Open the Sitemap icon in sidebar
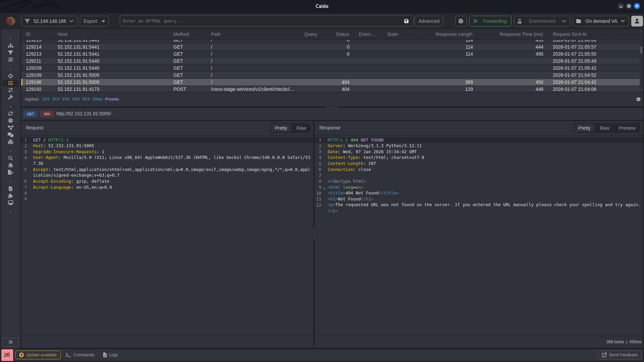Image resolution: width=644 pixels, height=362 pixels. pos(11,46)
